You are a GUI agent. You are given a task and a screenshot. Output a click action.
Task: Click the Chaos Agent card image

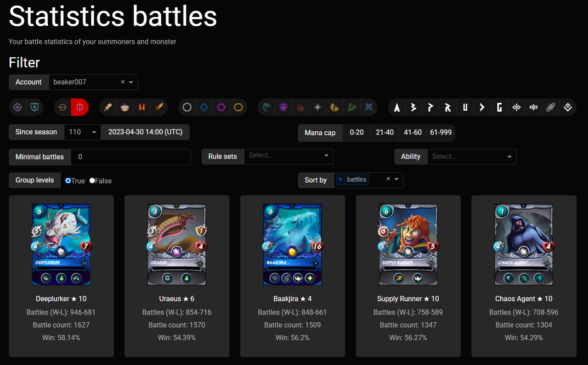[x=524, y=244]
